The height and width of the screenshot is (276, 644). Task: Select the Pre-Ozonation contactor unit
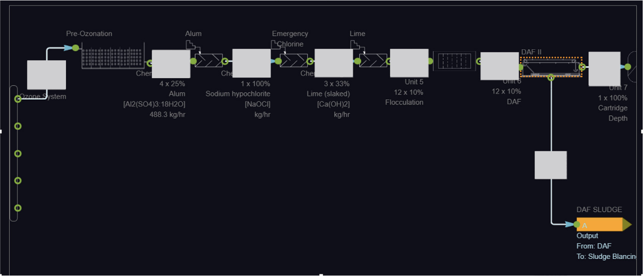pyautogui.click(x=113, y=56)
